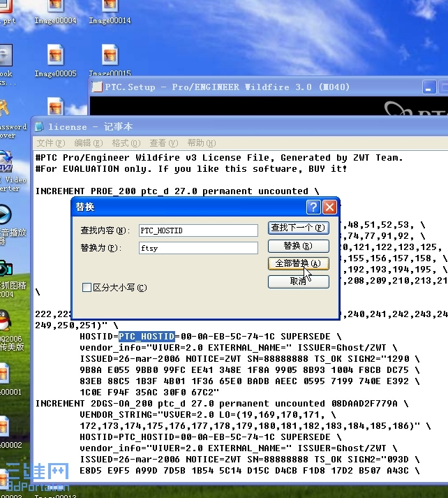The width and height of the screenshot is (448, 498).
Task: Open the Image00004 desktop icon
Action: [x=55, y=12]
